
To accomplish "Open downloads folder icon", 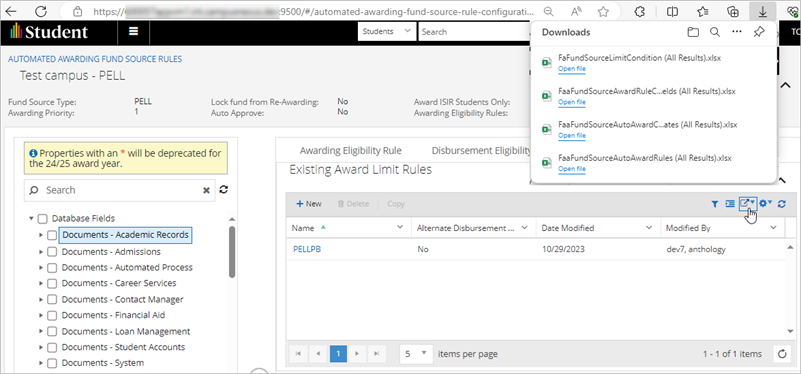I will [693, 32].
